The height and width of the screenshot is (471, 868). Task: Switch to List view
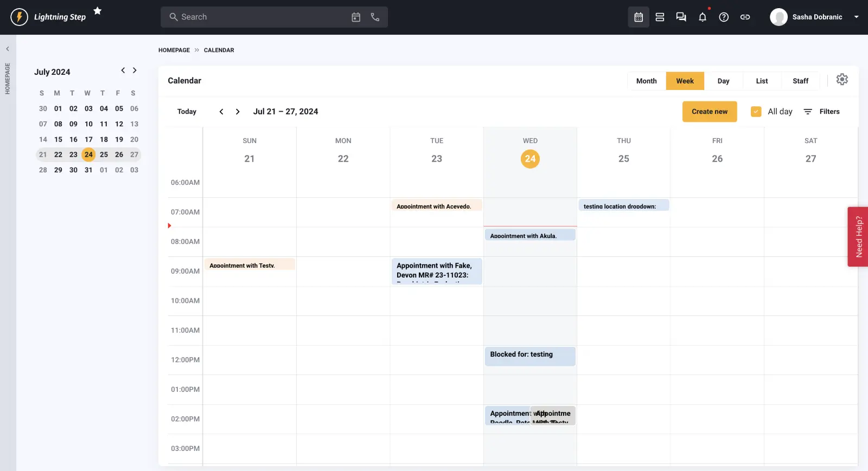point(762,81)
